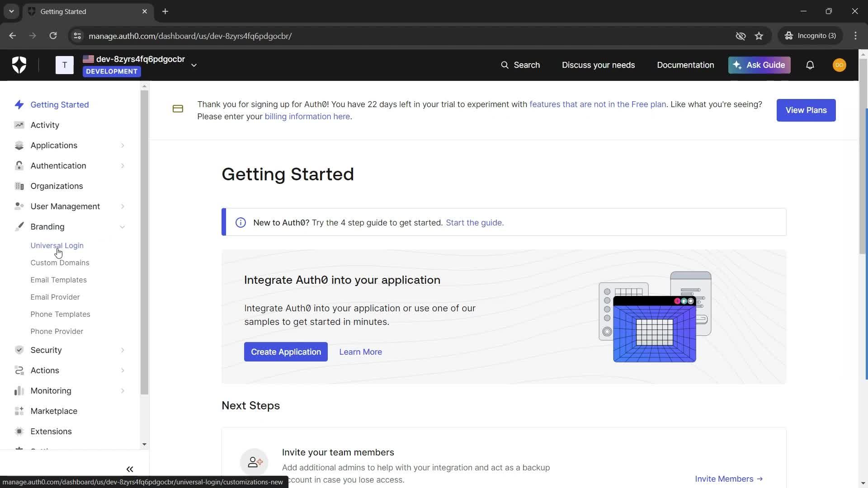
Task: Click the billing information here link
Action: pyautogui.click(x=307, y=117)
